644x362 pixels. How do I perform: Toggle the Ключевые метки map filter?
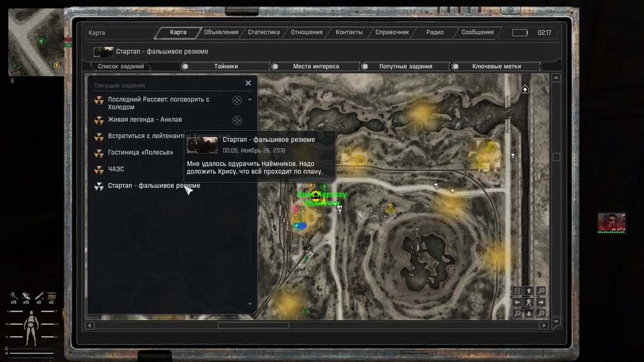coord(496,66)
